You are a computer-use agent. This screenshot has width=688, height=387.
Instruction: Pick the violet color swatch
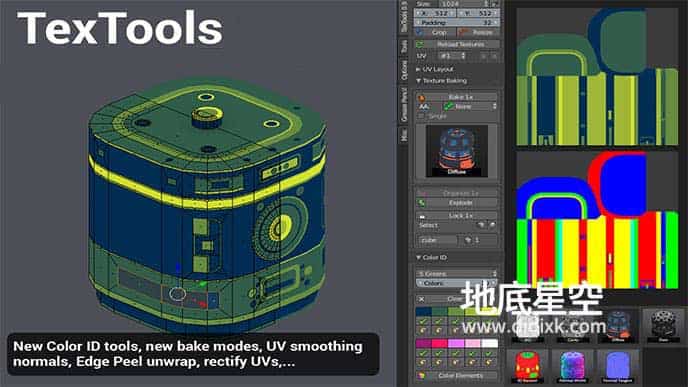coord(456,343)
